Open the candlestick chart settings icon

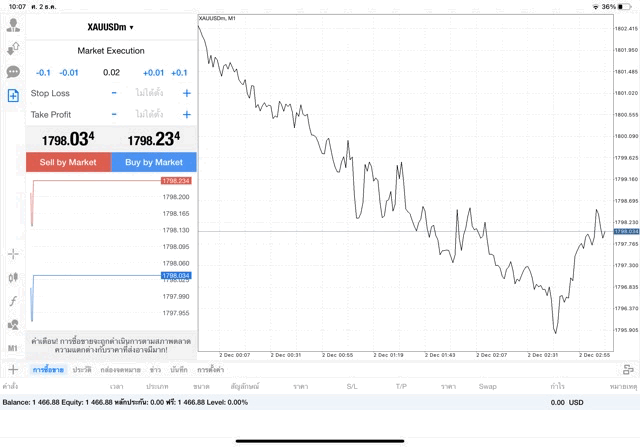tap(13, 277)
